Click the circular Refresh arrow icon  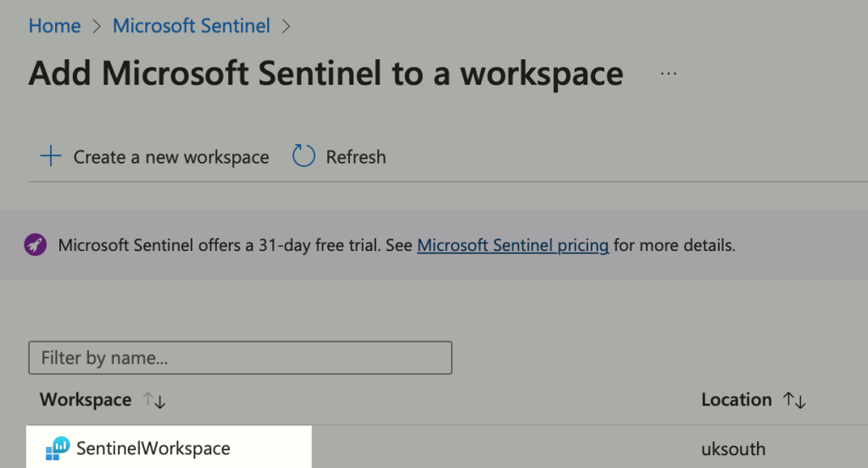pyautogui.click(x=303, y=156)
